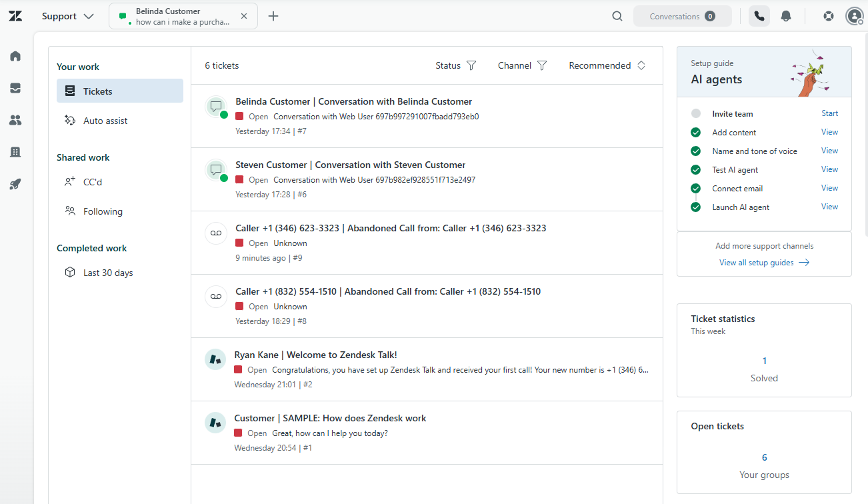Click the rocket icon in the left sidebar
This screenshot has height=504, width=868.
pyautogui.click(x=15, y=184)
